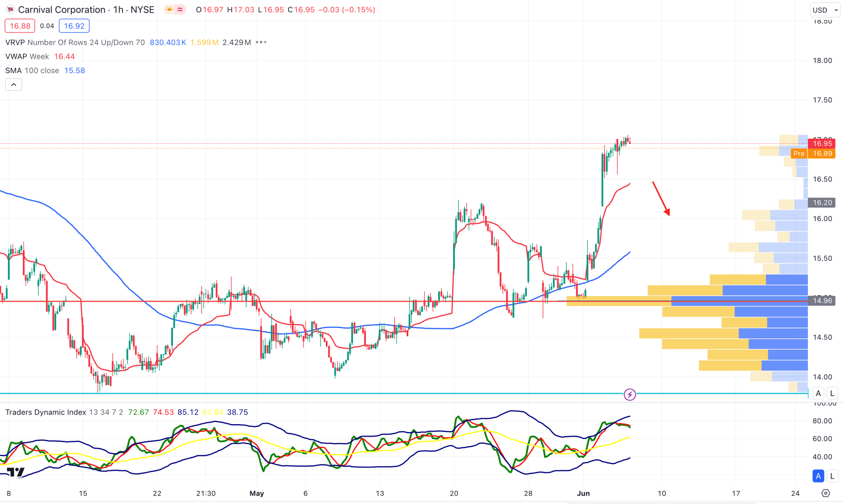This screenshot has height=504, width=843.
Task: Click the TradingView logo watermark
Action: click(15, 472)
